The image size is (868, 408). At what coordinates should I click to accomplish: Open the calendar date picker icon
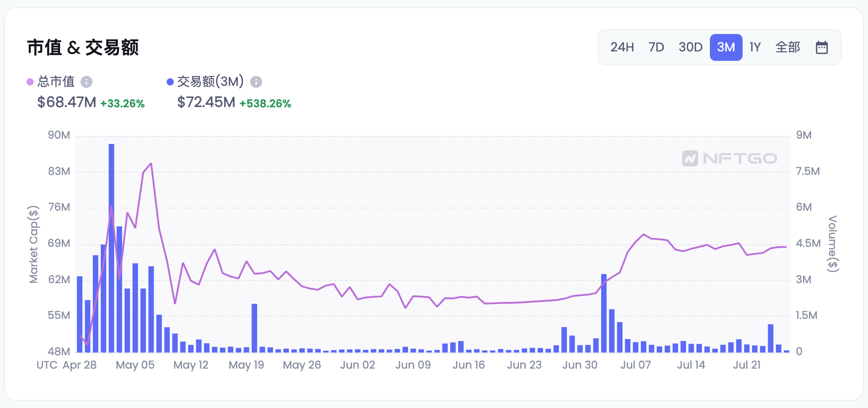[821, 47]
